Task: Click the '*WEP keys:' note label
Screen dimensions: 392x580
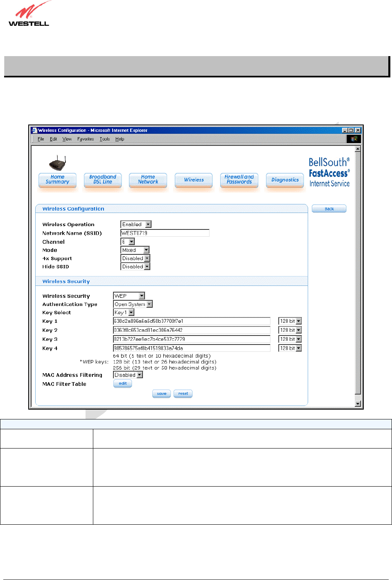Action: [x=94, y=362]
